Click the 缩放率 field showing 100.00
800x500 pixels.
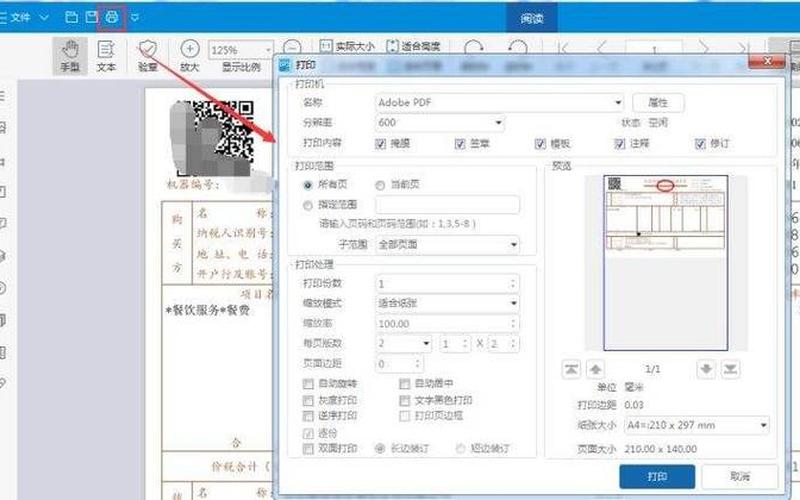click(447, 323)
